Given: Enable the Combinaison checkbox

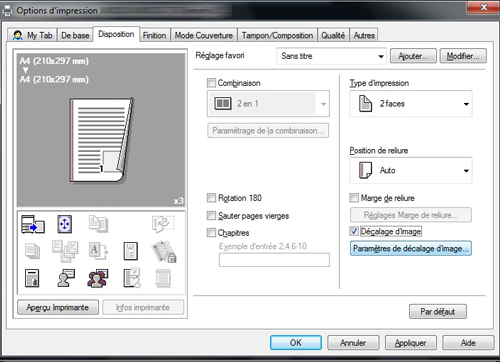Looking at the screenshot, I should (x=211, y=83).
